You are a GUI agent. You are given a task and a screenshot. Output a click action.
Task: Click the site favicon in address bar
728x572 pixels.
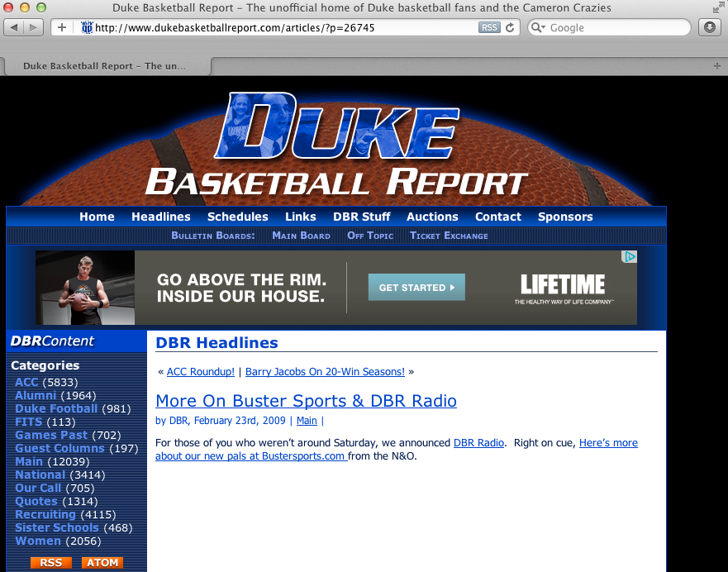[87, 28]
